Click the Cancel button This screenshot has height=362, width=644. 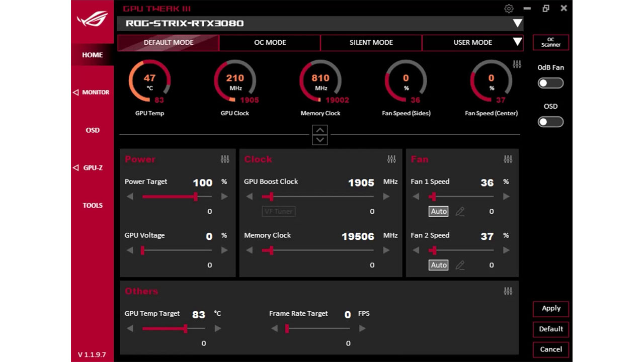(x=551, y=349)
